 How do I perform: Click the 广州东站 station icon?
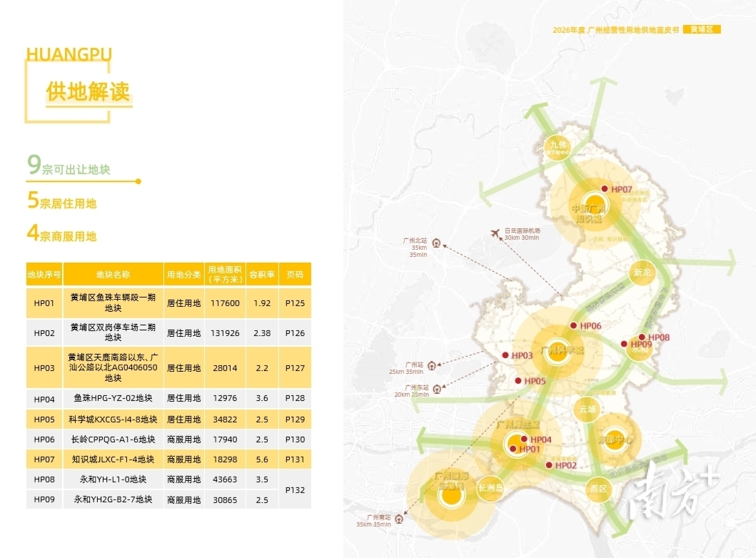(x=437, y=389)
